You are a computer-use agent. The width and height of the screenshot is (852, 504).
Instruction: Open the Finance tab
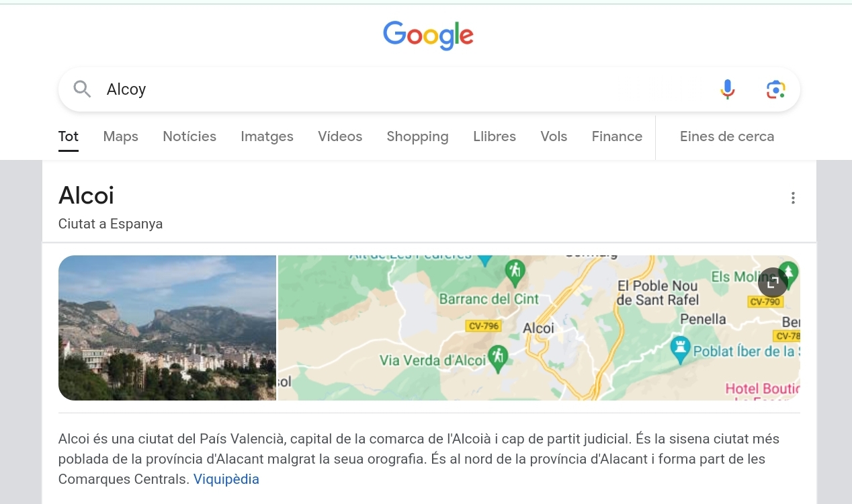(x=617, y=136)
